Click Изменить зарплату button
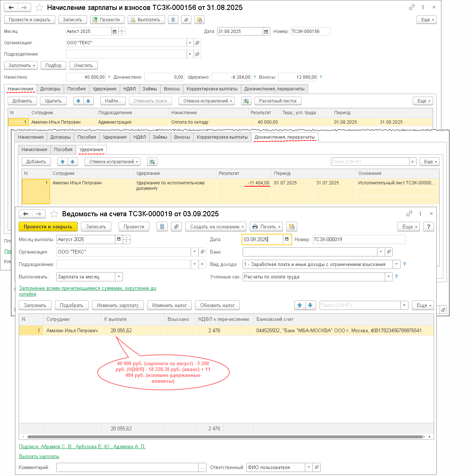 tap(118, 306)
